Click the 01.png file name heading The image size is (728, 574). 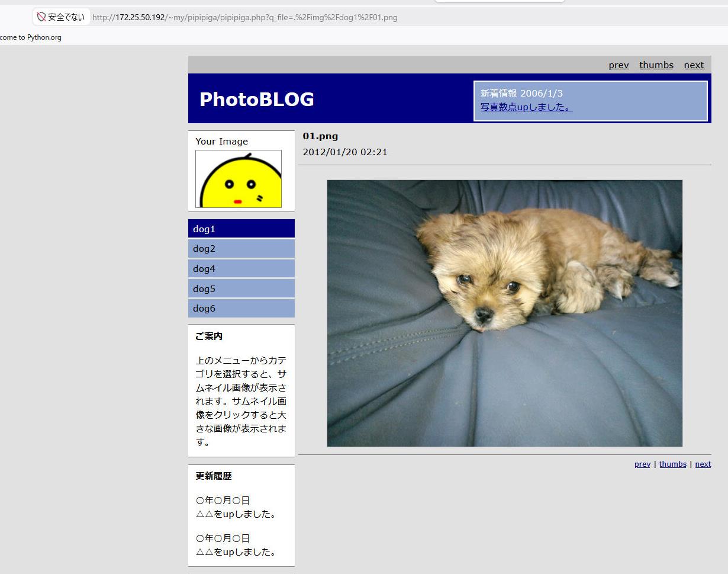(320, 136)
